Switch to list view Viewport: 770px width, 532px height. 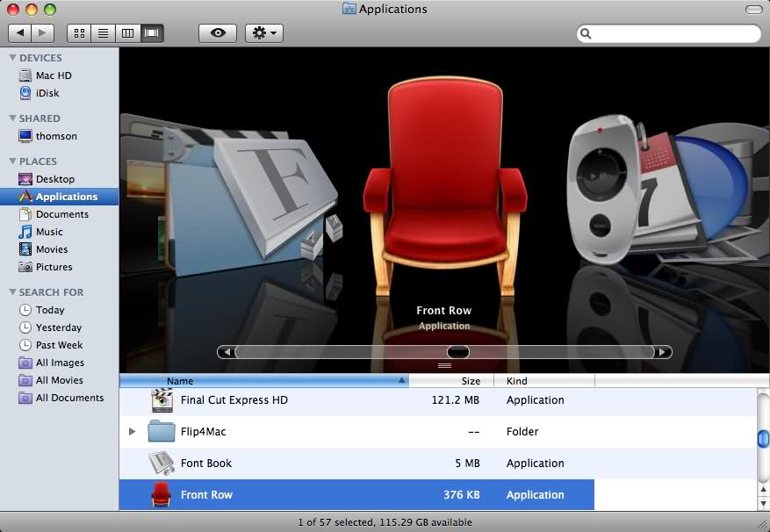click(103, 32)
